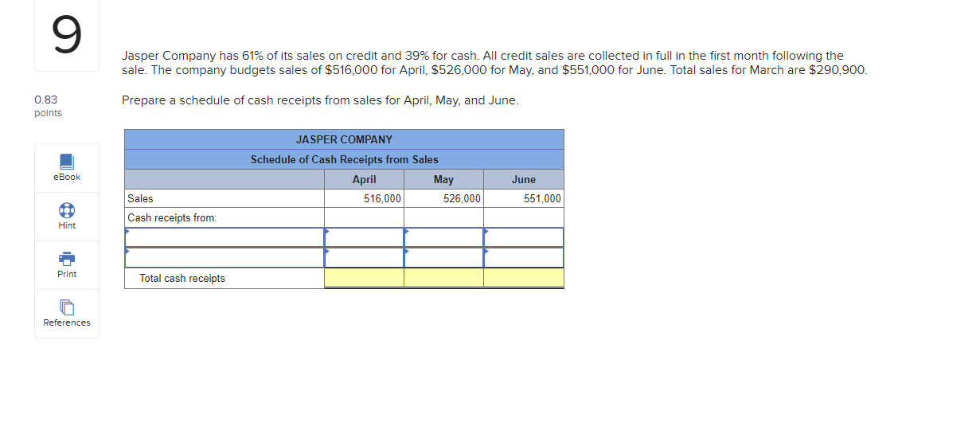Select first receipts row May input cell
The width and height of the screenshot is (980, 430).
443,237
